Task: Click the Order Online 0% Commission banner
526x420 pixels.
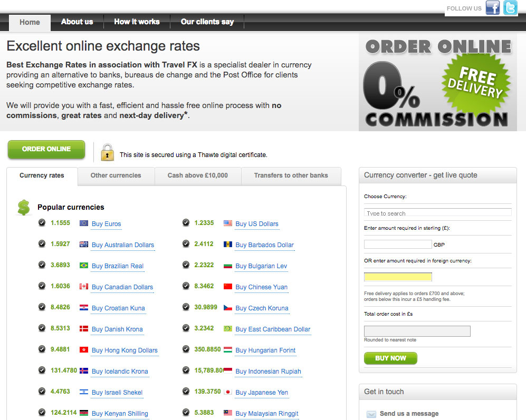Action: [438, 82]
